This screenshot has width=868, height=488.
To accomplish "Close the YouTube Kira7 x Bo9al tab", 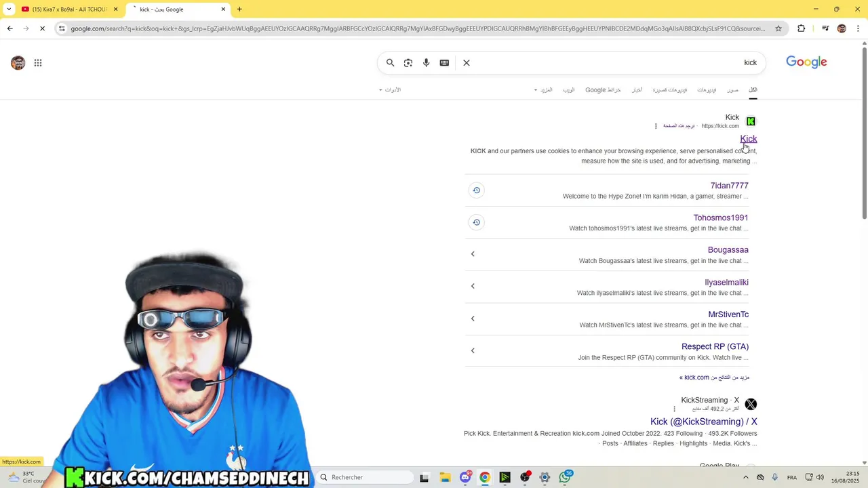I will 115,9.
